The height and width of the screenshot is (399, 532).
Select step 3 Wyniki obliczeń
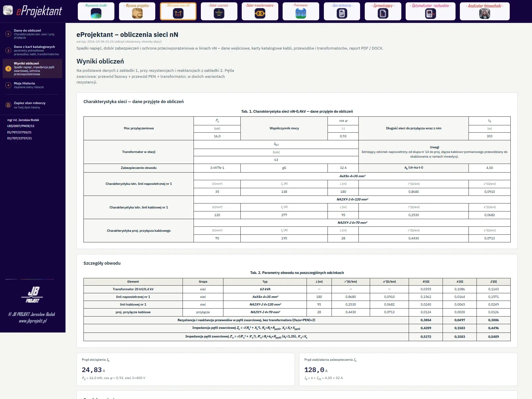pyautogui.click(x=32, y=68)
